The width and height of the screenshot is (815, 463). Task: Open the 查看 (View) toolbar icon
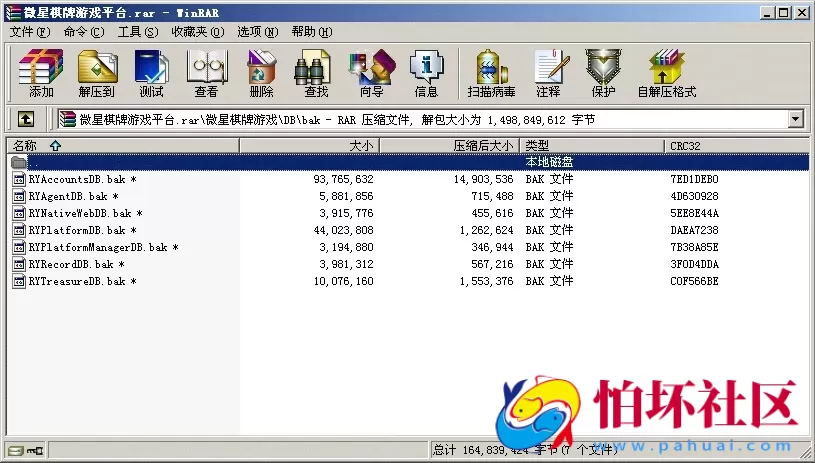pos(206,73)
